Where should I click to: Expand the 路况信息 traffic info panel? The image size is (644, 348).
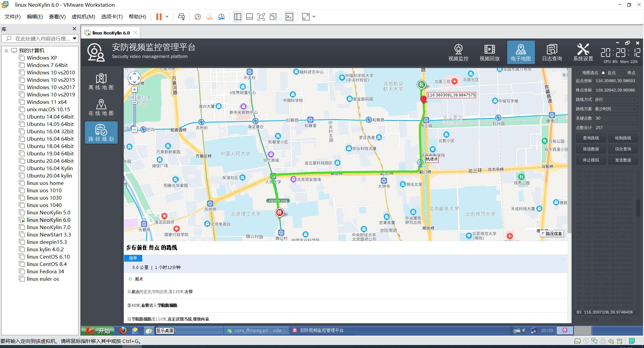(551, 234)
